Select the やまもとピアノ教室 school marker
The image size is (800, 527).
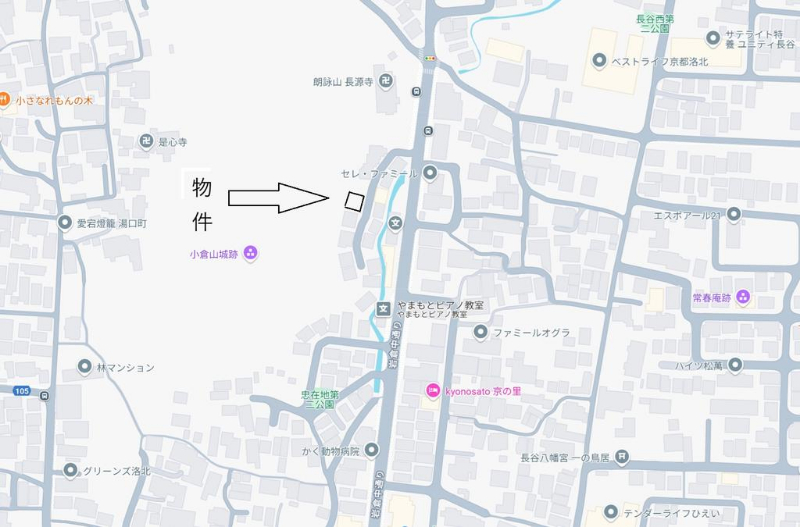[x=383, y=309]
